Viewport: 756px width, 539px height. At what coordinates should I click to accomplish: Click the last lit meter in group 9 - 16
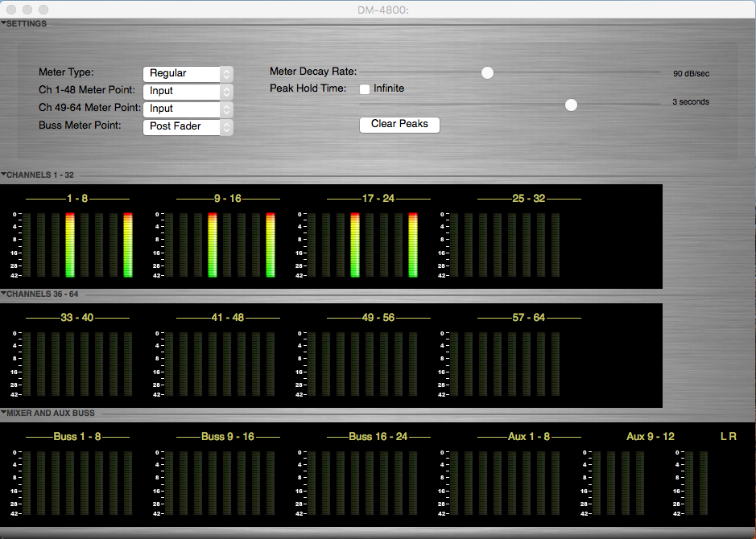pos(271,245)
